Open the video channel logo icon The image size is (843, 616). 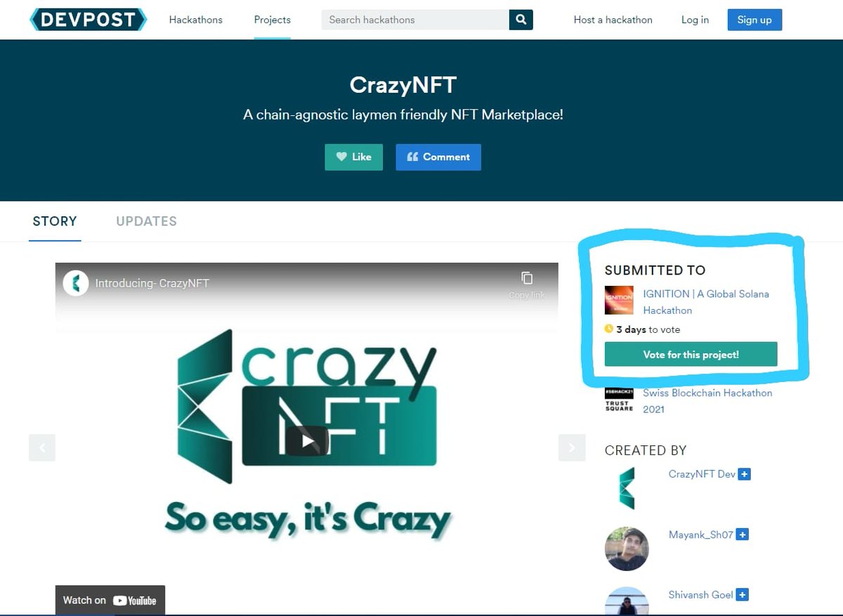tap(75, 283)
